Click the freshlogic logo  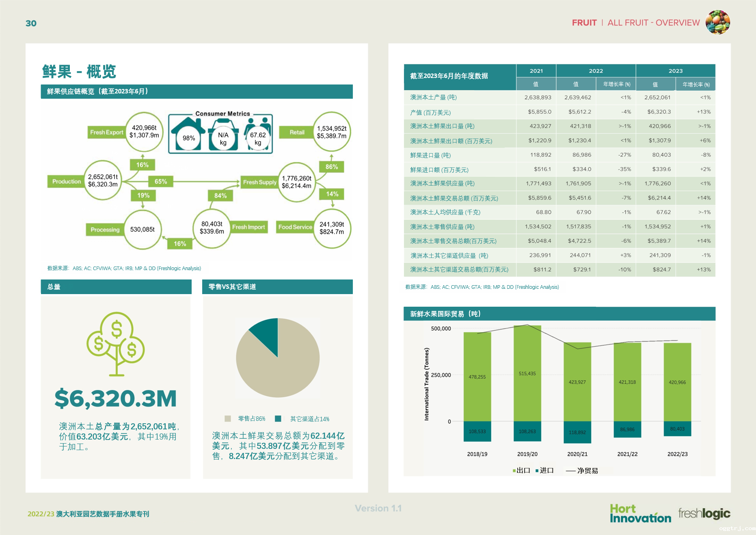coord(704,513)
